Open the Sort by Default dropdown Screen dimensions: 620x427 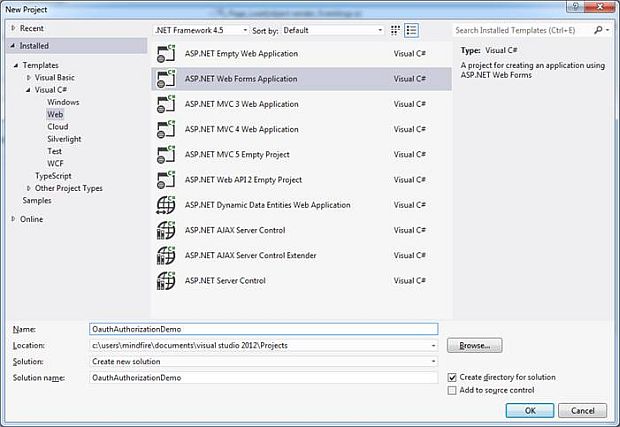point(333,30)
